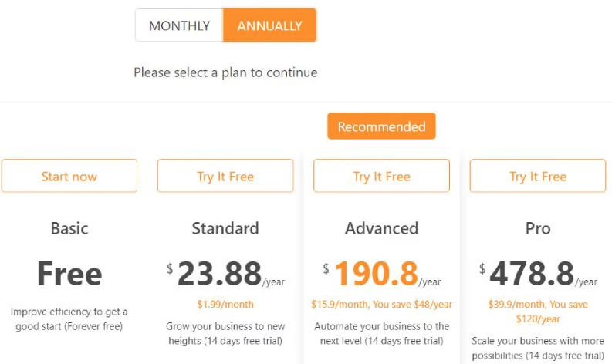This screenshot has width=612, height=364.
Task: Click the $23.88 per year price
Action: point(225,274)
